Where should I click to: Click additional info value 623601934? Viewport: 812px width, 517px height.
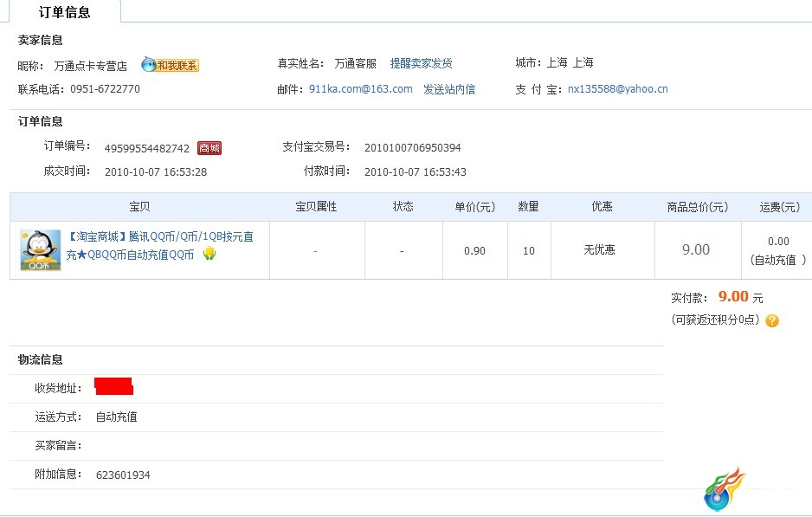[x=123, y=475]
